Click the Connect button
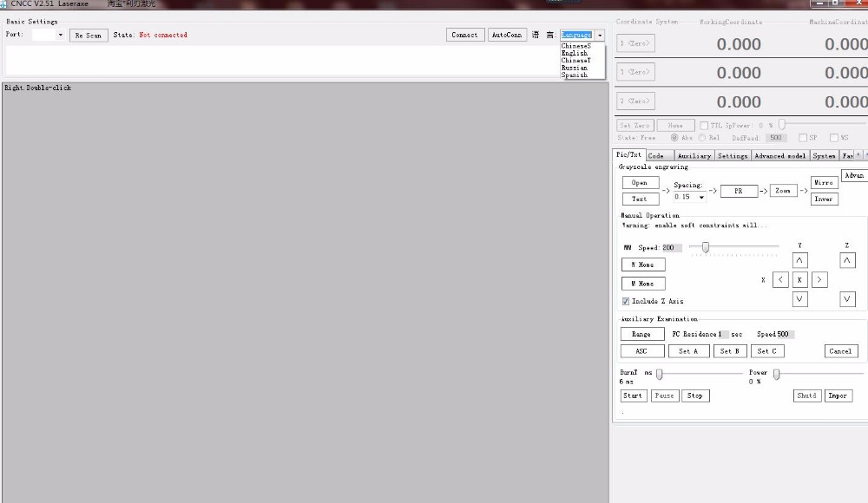The image size is (868, 503). tap(465, 36)
